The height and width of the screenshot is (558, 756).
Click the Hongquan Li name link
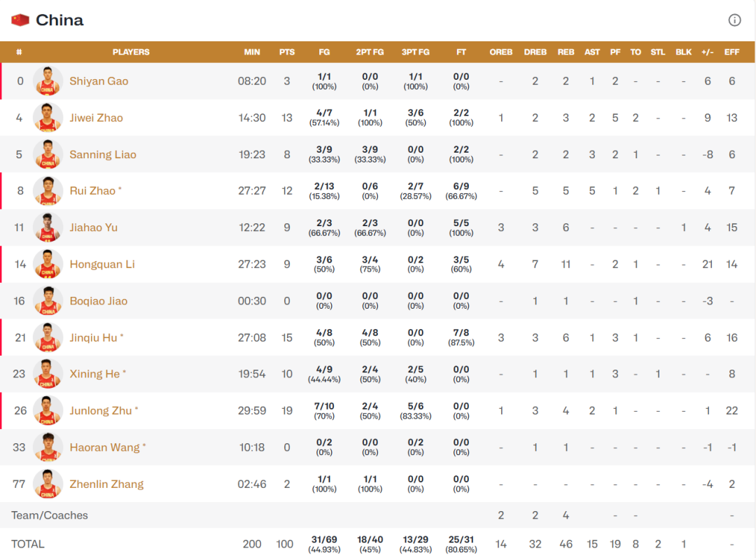pyautogui.click(x=102, y=265)
